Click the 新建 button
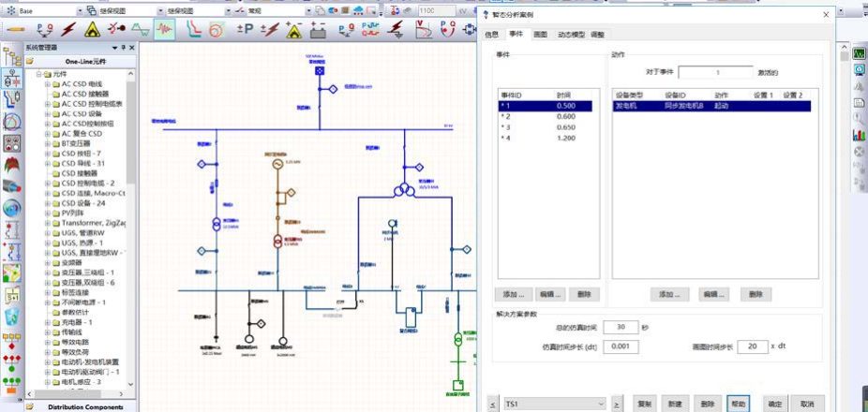 click(675, 404)
